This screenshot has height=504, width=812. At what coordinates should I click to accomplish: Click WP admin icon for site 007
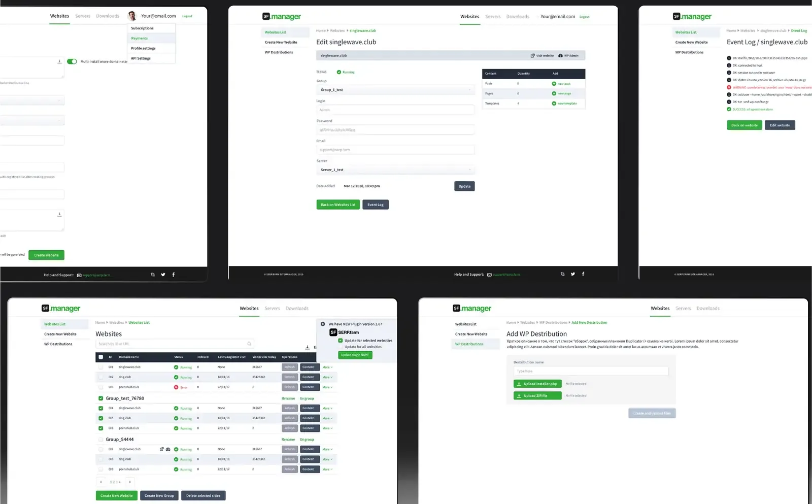(x=168, y=449)
